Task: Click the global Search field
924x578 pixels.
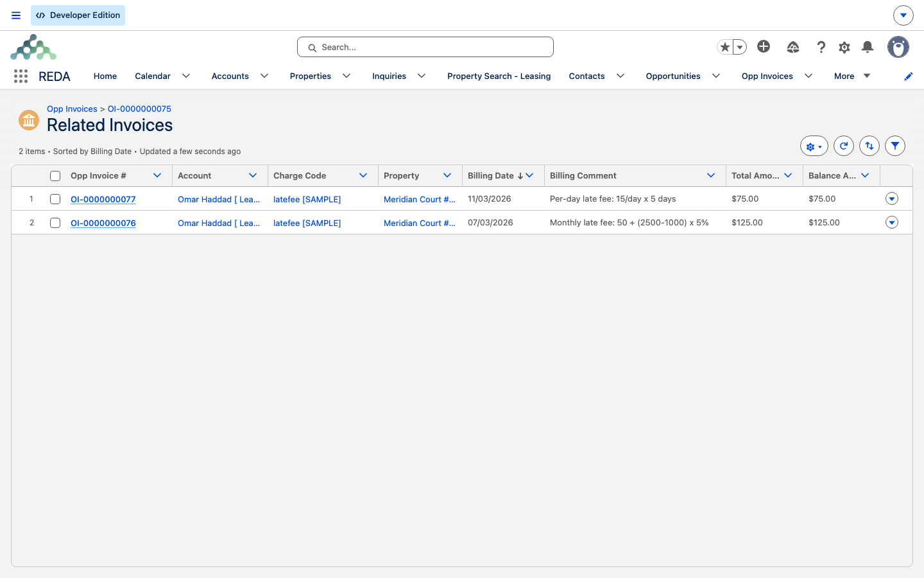Action: coord(425,47)
